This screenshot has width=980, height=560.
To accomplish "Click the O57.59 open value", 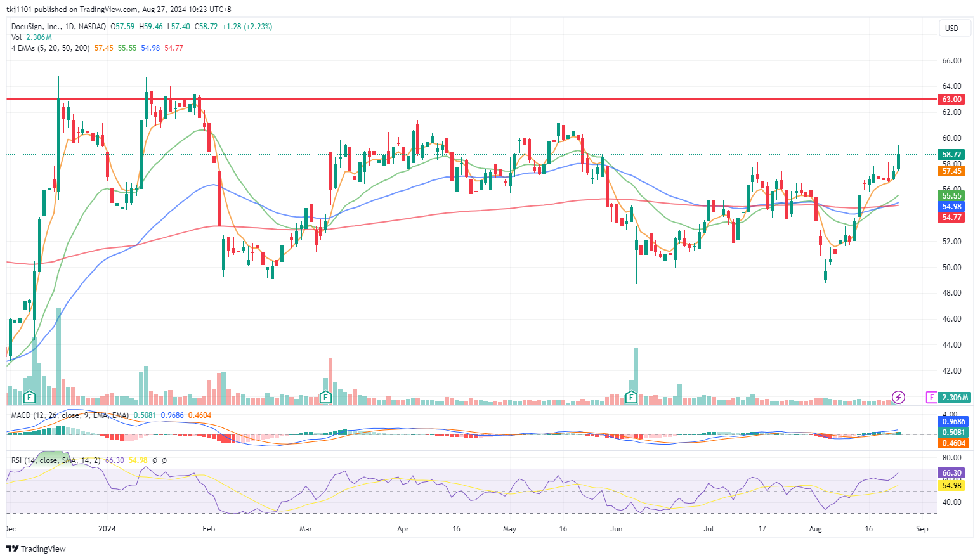I will (x=122, y=27).
